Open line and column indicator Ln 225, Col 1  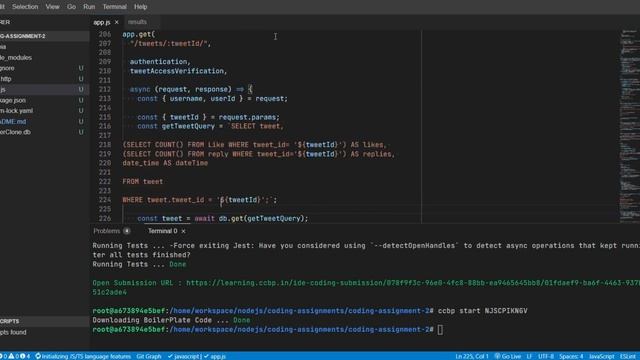click(x=472, y=356)
